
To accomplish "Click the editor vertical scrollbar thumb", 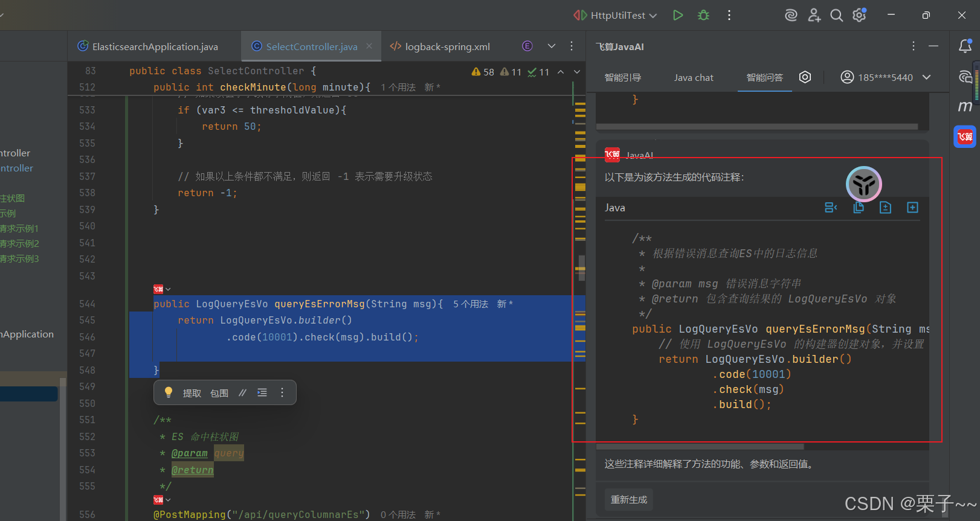I will 581,268.
